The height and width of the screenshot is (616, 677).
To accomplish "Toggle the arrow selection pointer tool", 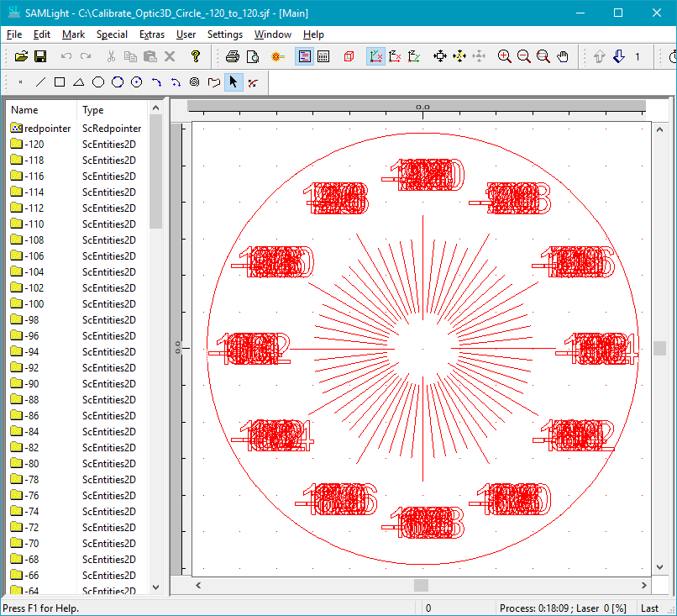I will [x=234, y=82].
